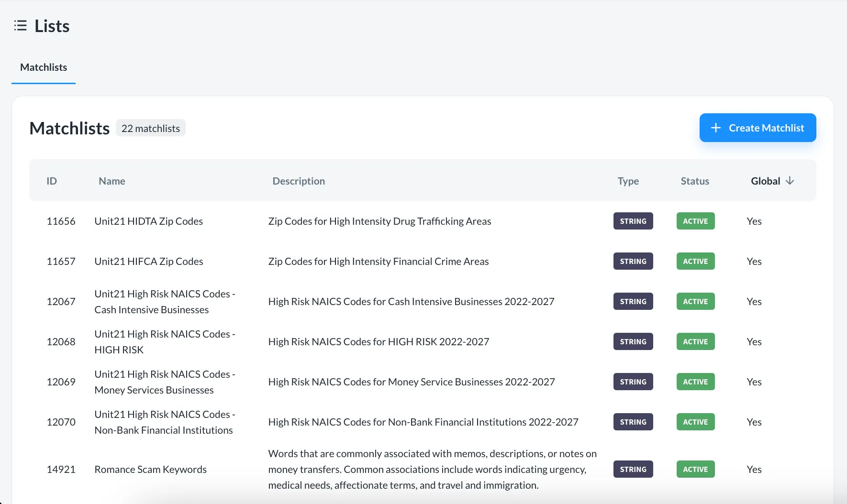Click the High Intensity Financial Crime Areas description
This screenshot has width=847, height=504.
pyautogui.click(x=379, y=262)
